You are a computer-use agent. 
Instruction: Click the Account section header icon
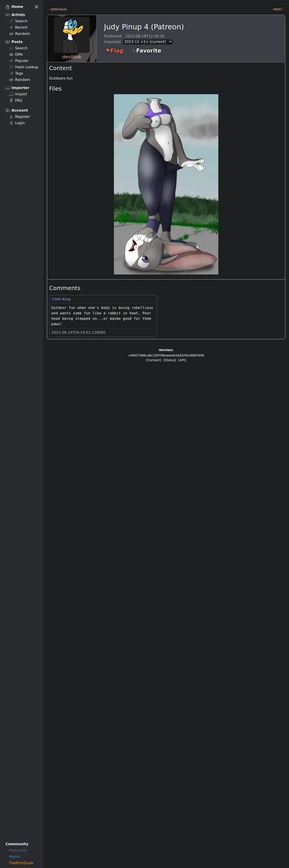[8, 110]
